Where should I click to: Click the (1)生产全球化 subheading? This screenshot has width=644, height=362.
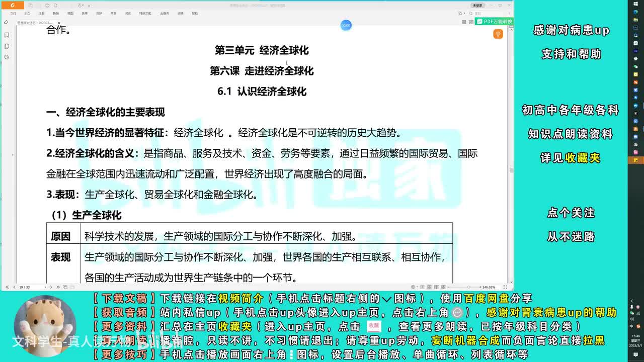86,215
